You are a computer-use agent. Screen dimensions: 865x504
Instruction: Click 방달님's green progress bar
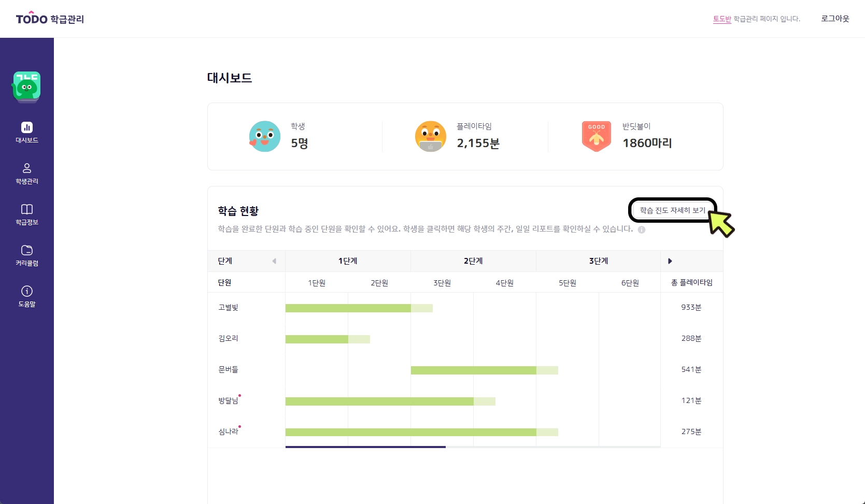point(379,401)
